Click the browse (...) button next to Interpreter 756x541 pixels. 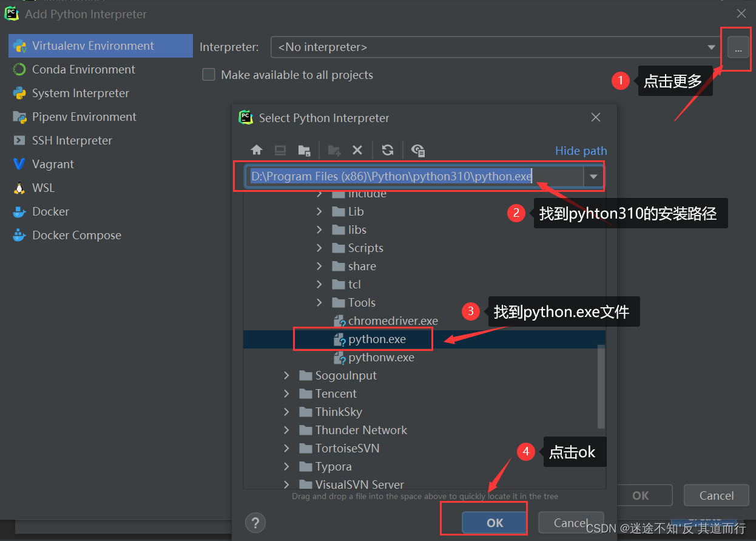pos(738,47)
